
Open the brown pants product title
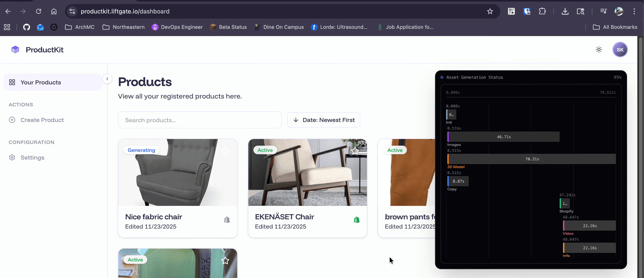tap(410, 217)
